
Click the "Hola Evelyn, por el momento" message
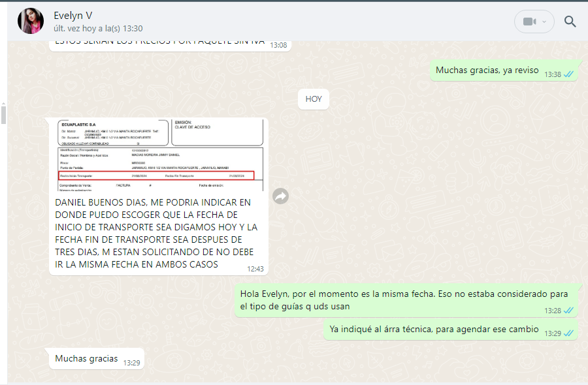point(399,300)
